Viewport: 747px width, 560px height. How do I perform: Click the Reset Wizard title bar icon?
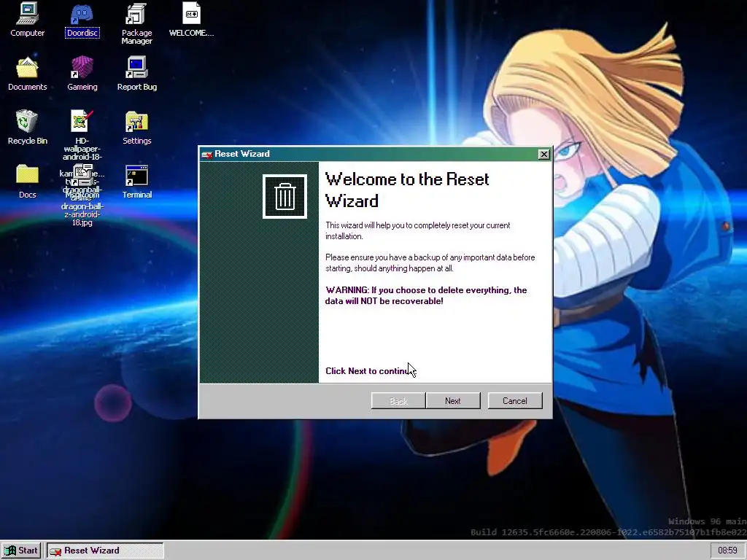click(x=206, y=155)
